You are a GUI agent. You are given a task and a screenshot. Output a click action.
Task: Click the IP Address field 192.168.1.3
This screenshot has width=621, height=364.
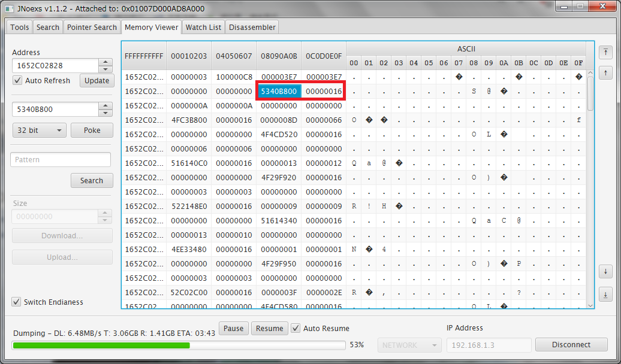point(489,345)
